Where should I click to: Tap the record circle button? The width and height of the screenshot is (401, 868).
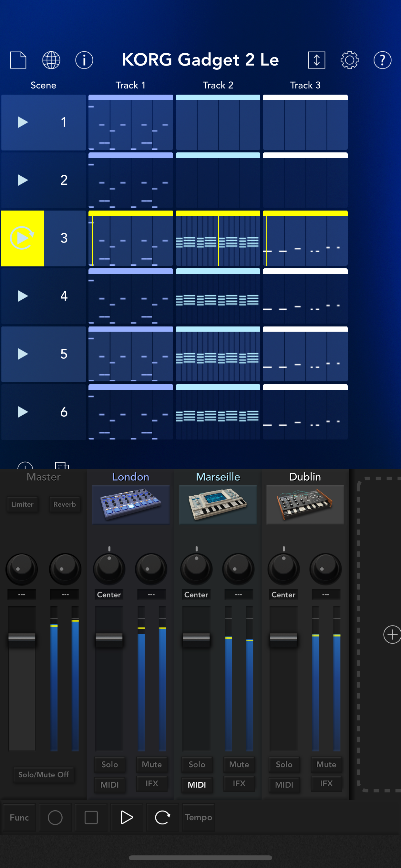point(55,817)
